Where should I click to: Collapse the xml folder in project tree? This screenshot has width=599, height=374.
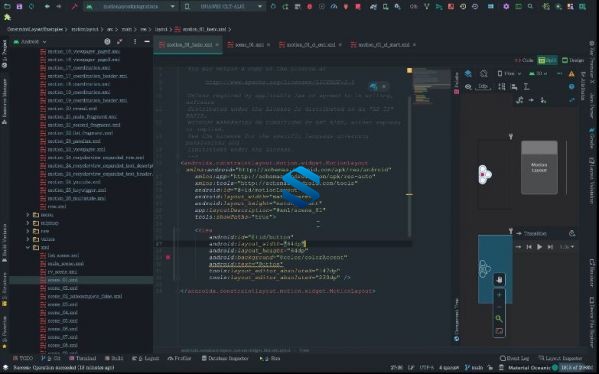[x=28, y=247]
